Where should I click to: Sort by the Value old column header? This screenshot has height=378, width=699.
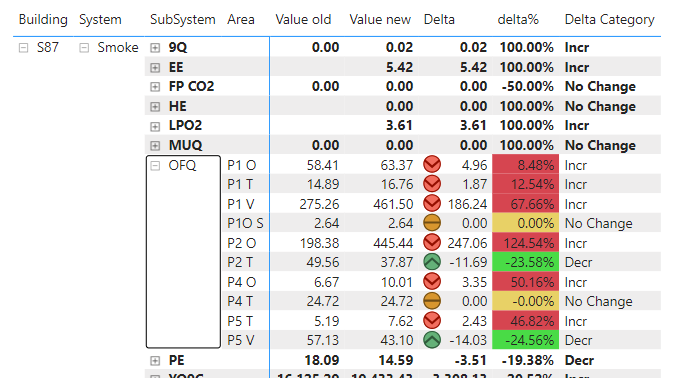[303, 20]
